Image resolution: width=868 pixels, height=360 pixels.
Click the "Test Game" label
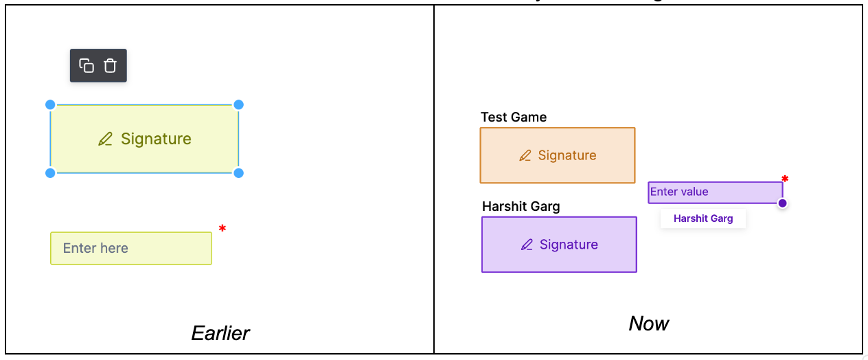(514, 117)
